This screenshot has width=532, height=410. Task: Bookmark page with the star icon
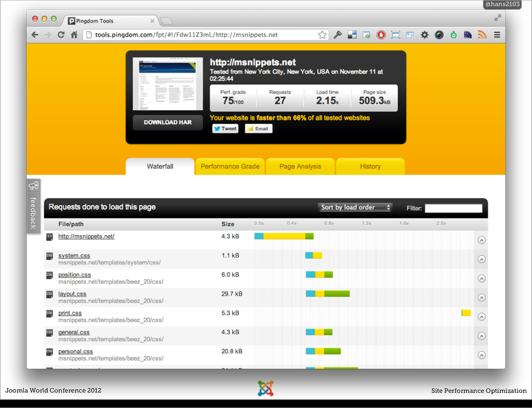coord(322,35)
